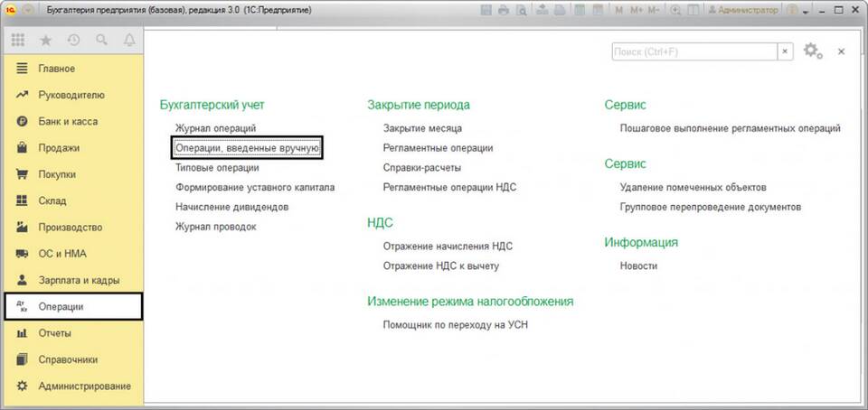Open Favorites star icon
The width and height of the screenshot is (868, 410).
46,40
